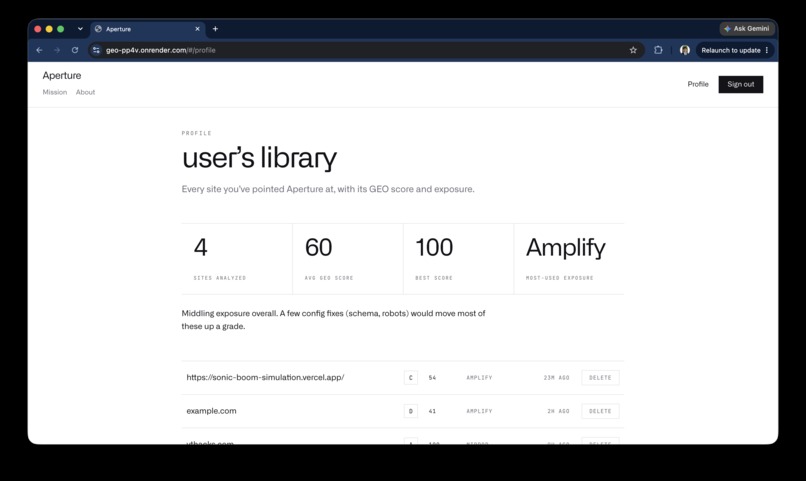Click the Aperture logo text
The image size is (806, 481).
62,76
